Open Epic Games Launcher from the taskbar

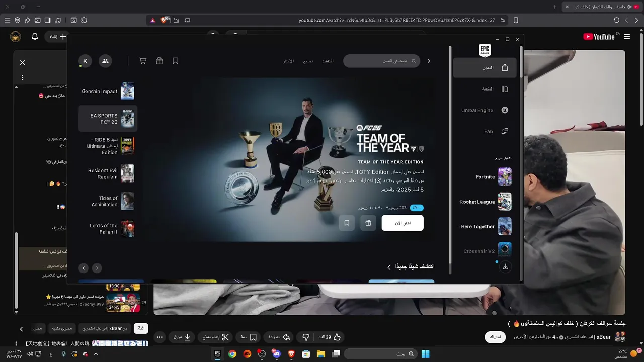pos(218,354)
